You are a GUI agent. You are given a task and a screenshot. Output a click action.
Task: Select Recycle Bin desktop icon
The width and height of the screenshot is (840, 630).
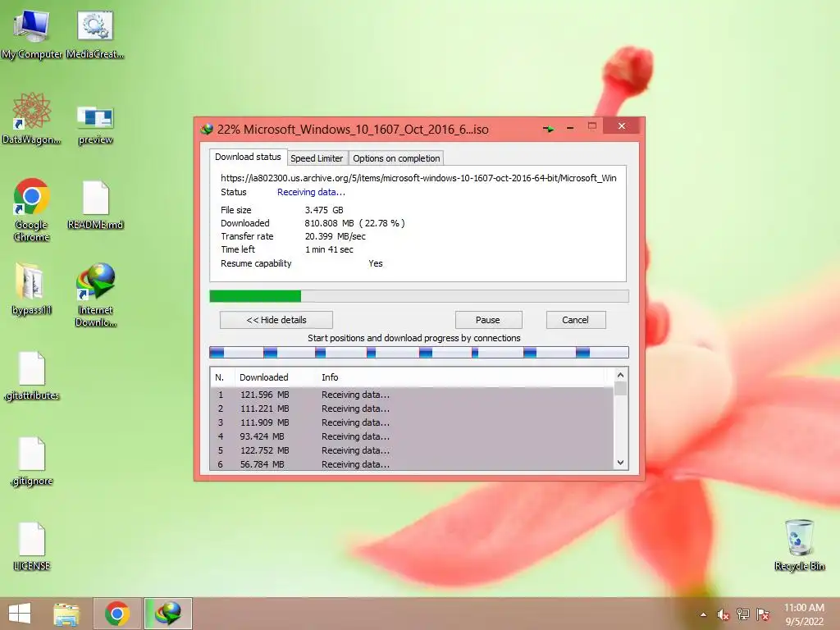[799, 545]
